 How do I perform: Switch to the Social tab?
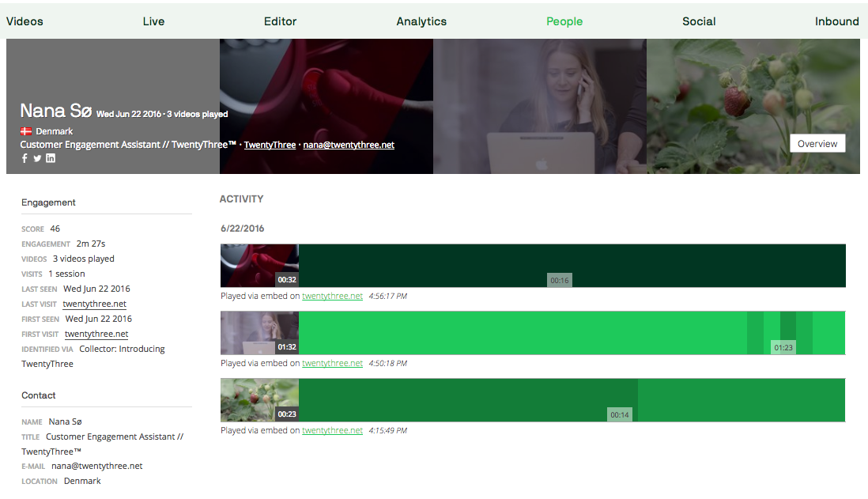(x=699, y=21)
